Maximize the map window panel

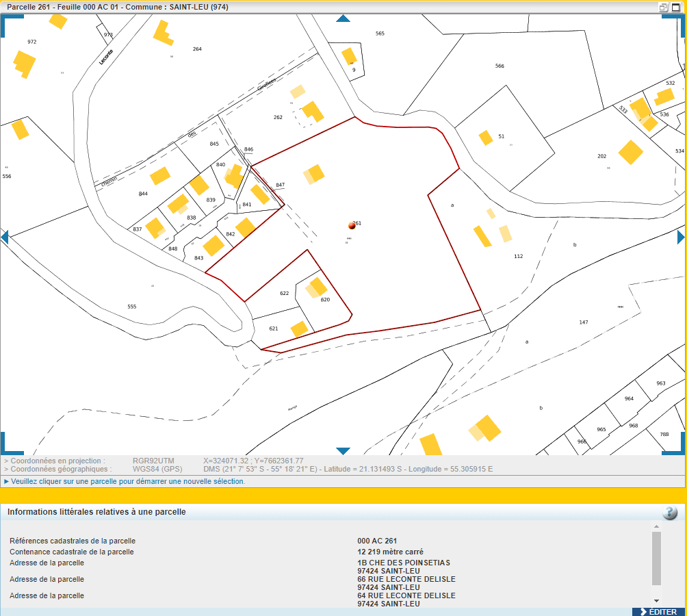(x=676, y=7)
